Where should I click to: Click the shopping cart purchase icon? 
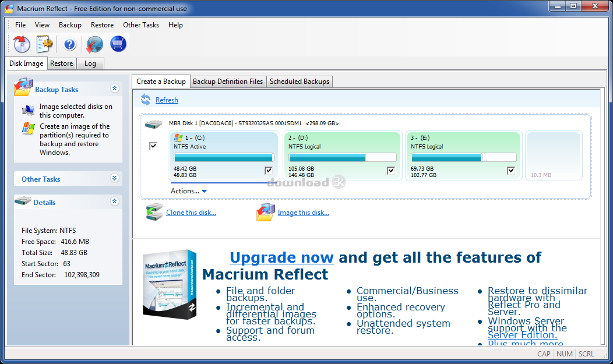click(x=118, y=44)
